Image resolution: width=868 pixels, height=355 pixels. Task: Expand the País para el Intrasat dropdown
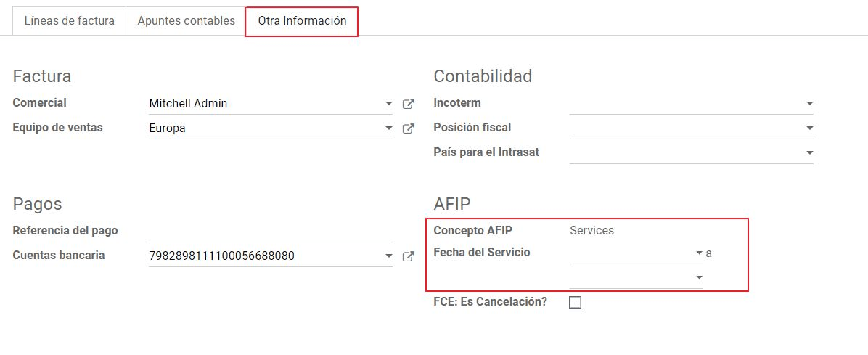(x=810, y=153)
